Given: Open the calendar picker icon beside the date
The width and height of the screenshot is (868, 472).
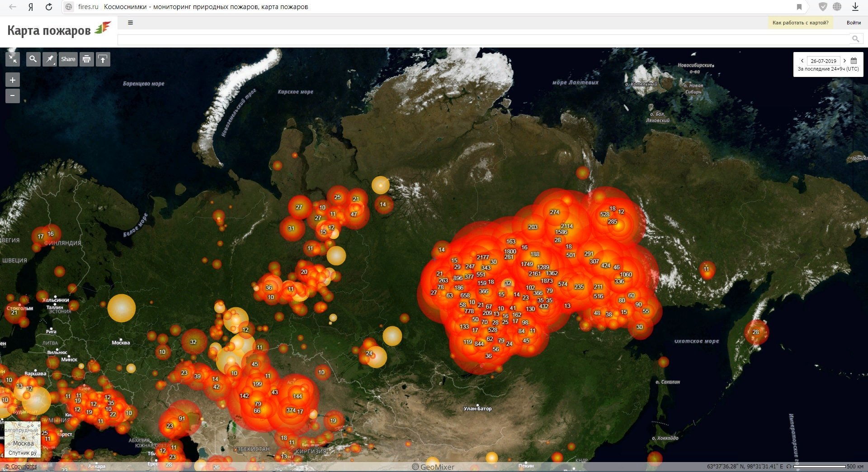Looking at the screenshot, I should click(854, 61).
